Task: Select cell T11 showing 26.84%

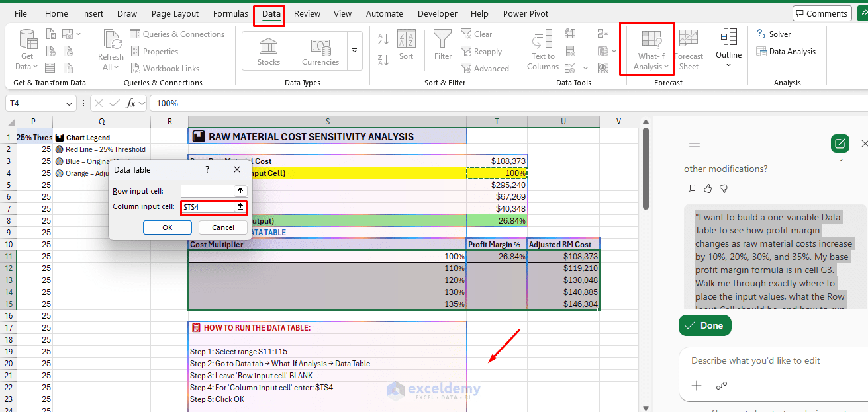Action: 497,257
